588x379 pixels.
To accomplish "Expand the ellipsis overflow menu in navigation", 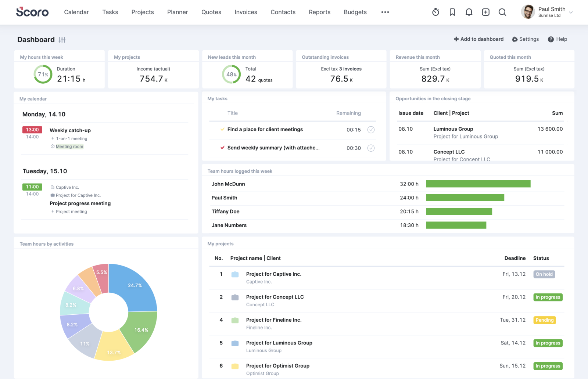I will pyautogui.click(x=385, y=12).
